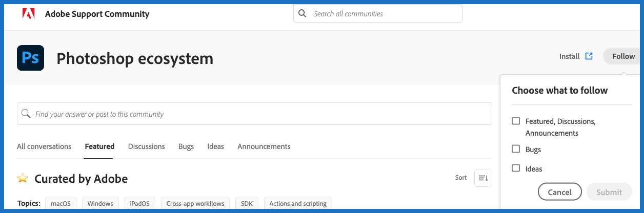Click the magnifier icon in global search
644x213 pixels.
303,14
